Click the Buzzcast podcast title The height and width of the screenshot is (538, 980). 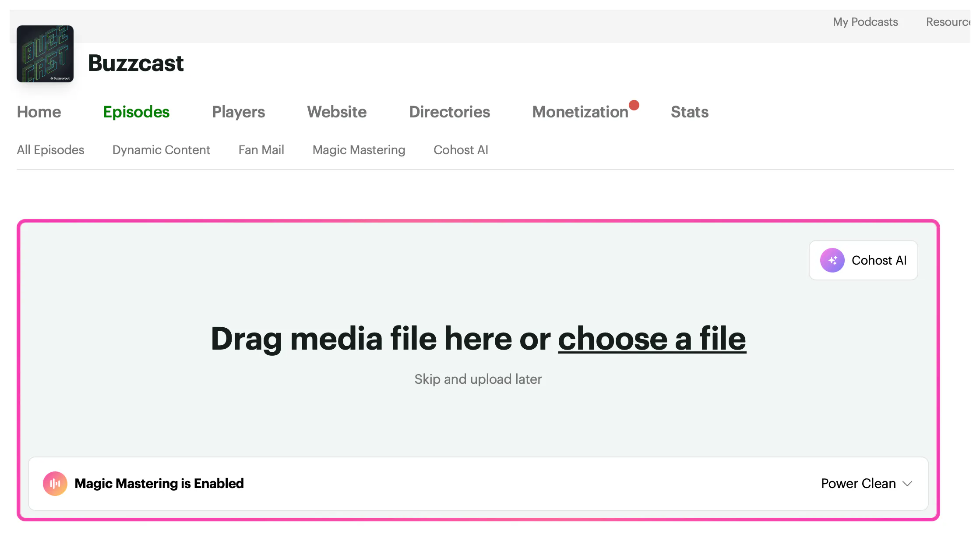[x=136, y=63]
